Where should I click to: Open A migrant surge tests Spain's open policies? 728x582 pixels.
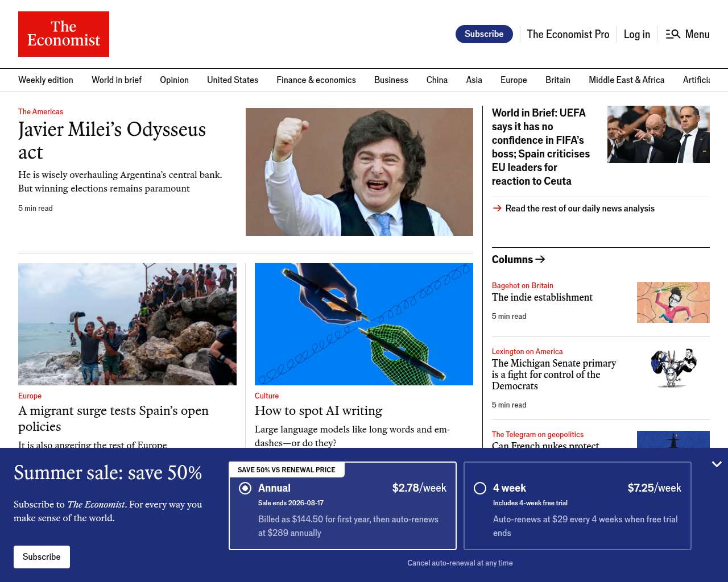113,418
